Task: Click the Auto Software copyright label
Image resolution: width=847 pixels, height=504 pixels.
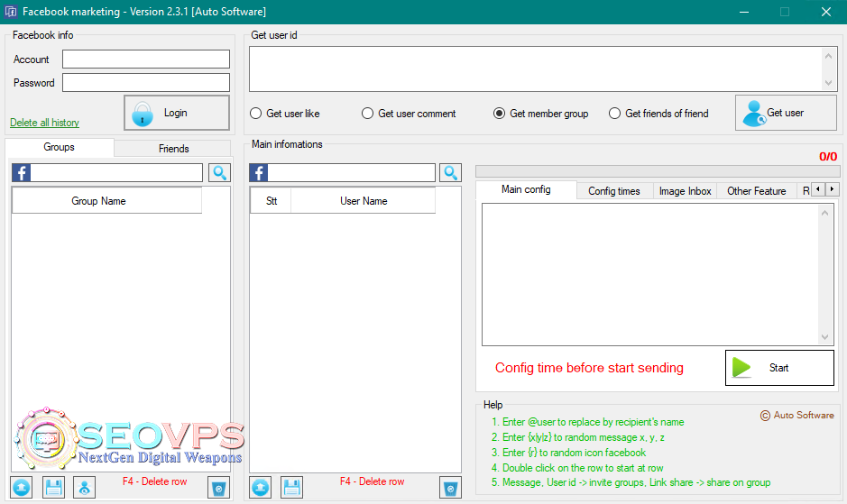Action: point(797,415)
